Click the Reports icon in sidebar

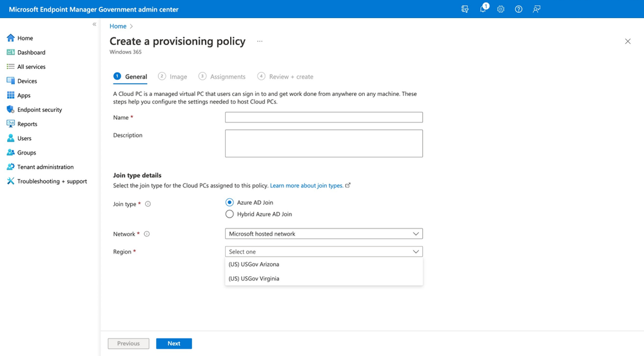(x=11, y=124)
